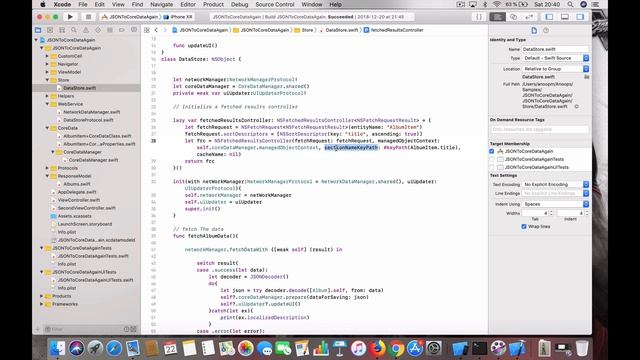Switch to the Standard editor
Viewport: 640px width, 360px height.
point(498,17)
